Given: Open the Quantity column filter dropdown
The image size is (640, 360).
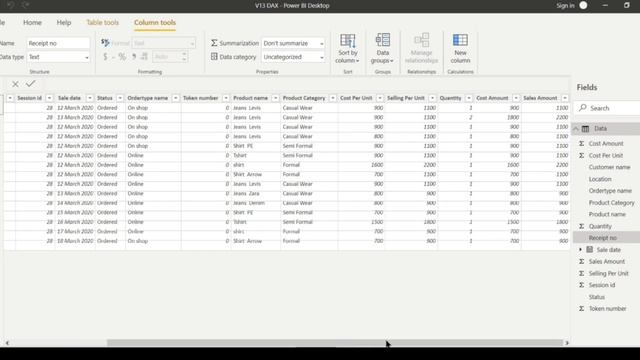Looking at the screenshot, I should click(469, 98).
